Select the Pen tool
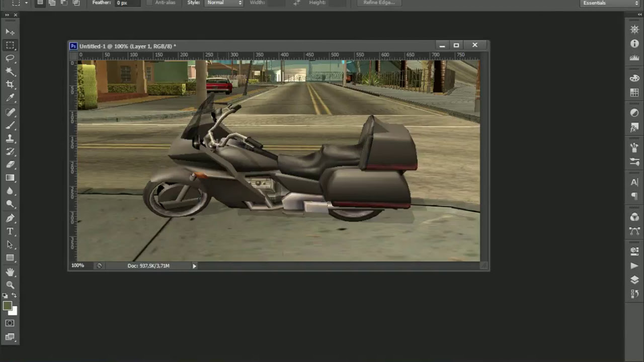Viewport: 644px width, 362px height. click(x=10, y=218)
